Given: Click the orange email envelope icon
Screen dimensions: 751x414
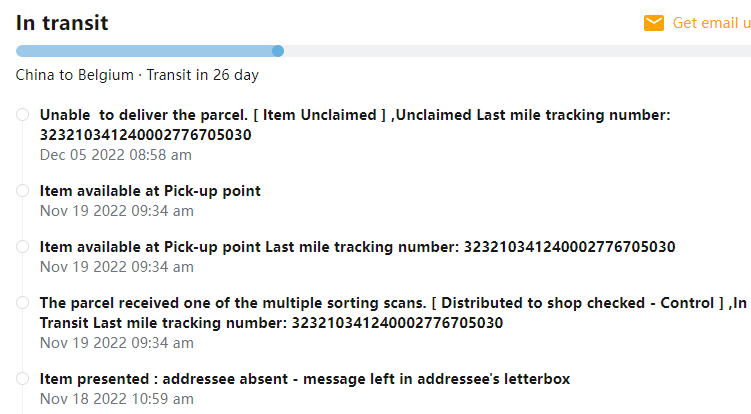Looking at the screenshot, I should pos(654,23).
